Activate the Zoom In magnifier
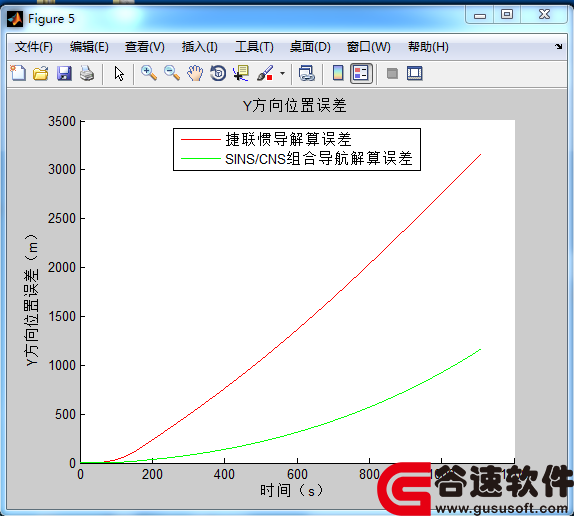This screenshot has width=574, height=516. (x=149, y=74)
